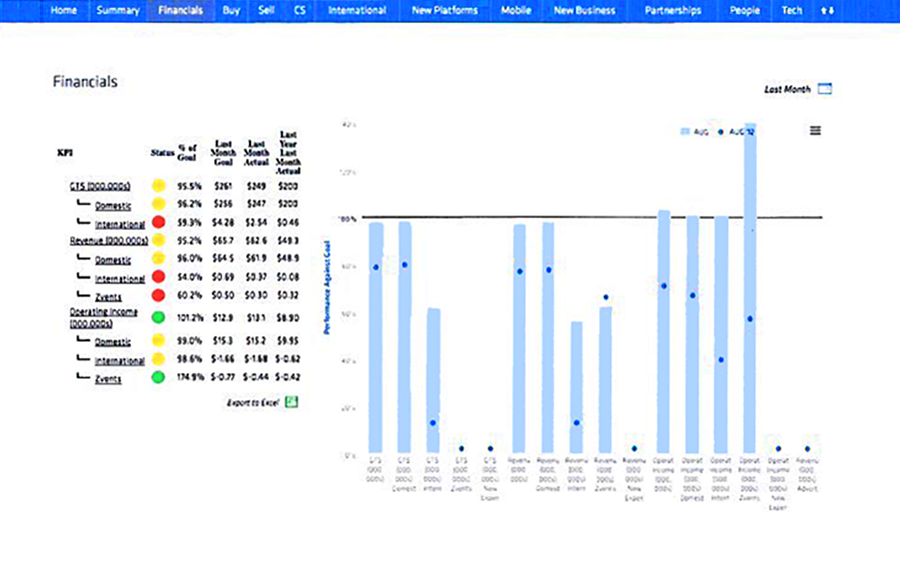Toggle the AUG '12 dot series in legend
The height and width of the screenshot is (566, 900).
[x=737, y=131]
